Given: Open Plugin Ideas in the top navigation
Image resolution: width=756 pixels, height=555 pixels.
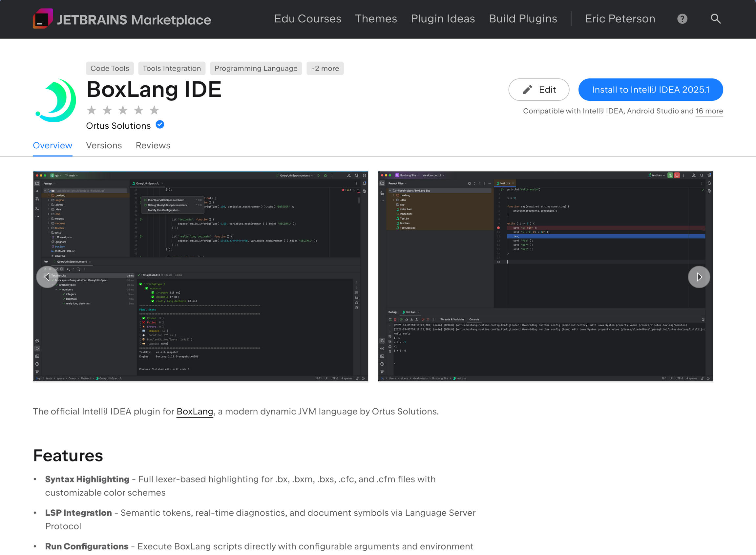Looking at the screenshot, I should 443,19.
